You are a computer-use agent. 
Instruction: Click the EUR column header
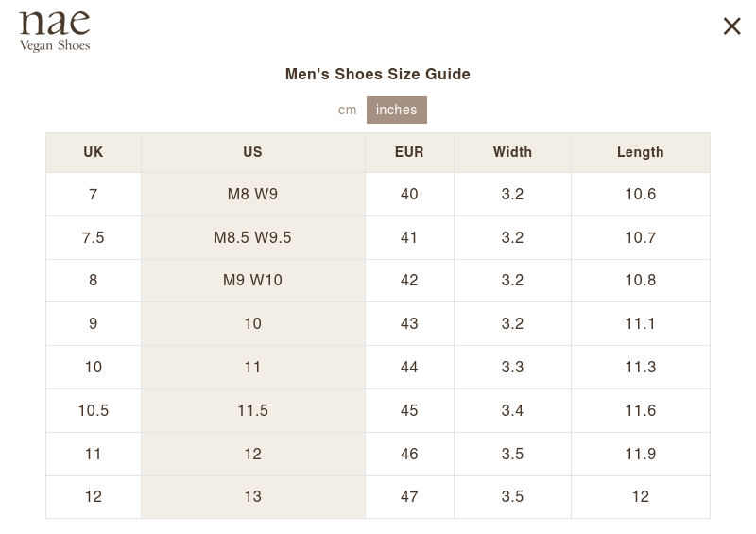pos(409,152)
